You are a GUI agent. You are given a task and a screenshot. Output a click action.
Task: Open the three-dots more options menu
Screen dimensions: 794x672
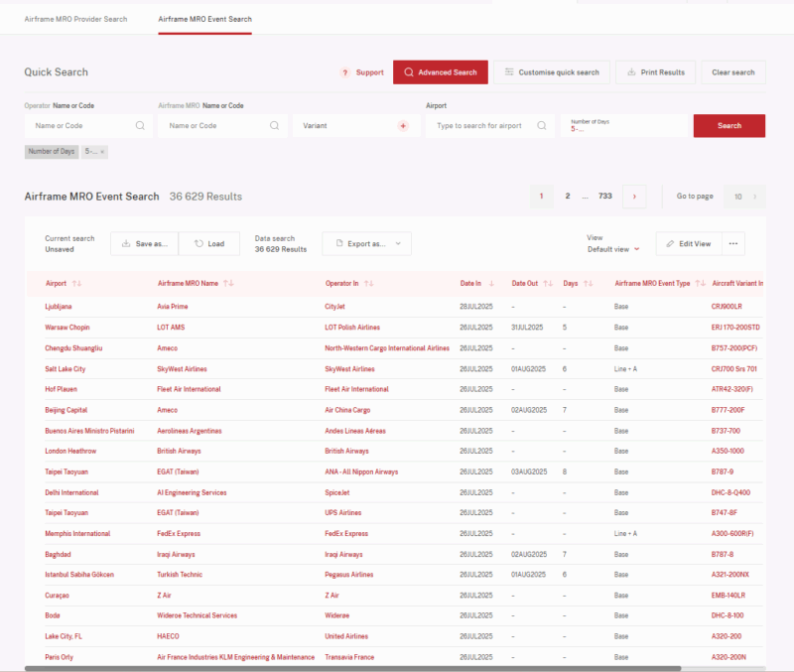[x=733, y=243]
